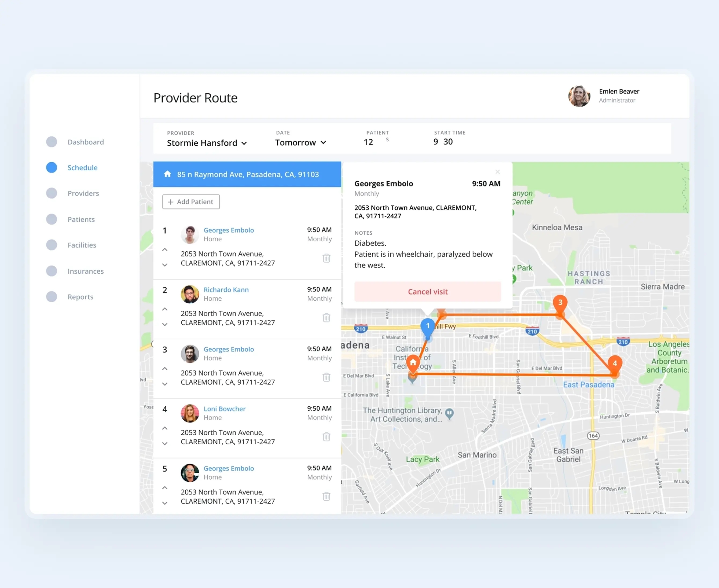Click the Add Patient button
The height and width of the screenshot is (588, 719).
pyautogui.click(x=191, y=202)
